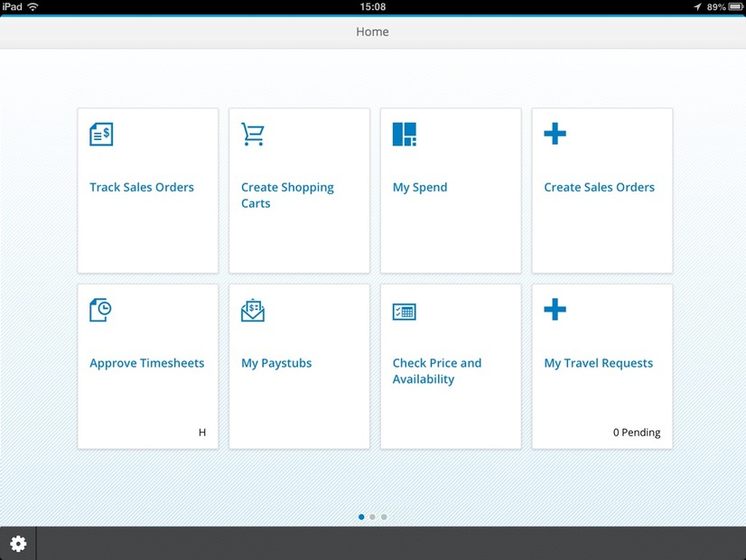This screenshot has width=746, height=560.
Task: Select the first page indicator dot
Action: (362, 518)
